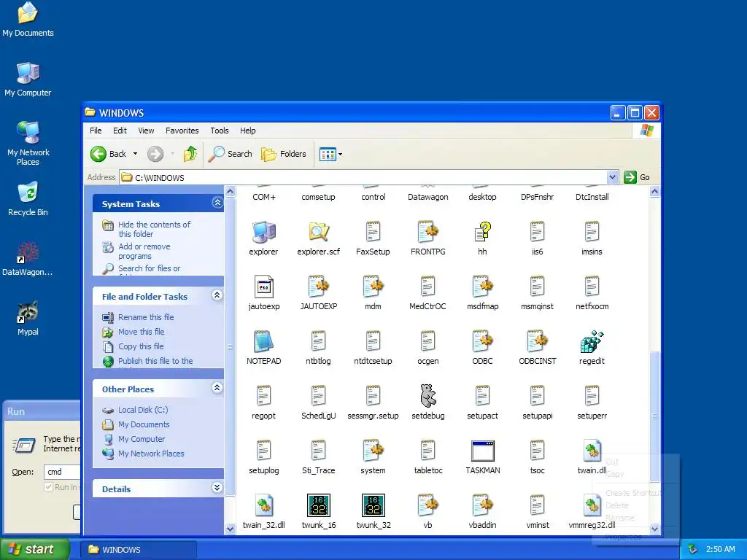The width and height of the screenshot is (747, 560).
Task: Click the Start button
Action: pos(34,549)
